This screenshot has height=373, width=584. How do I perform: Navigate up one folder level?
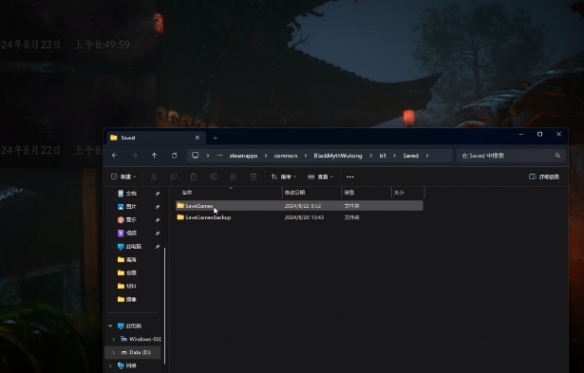pyautogui.click(x=154, y=155)
